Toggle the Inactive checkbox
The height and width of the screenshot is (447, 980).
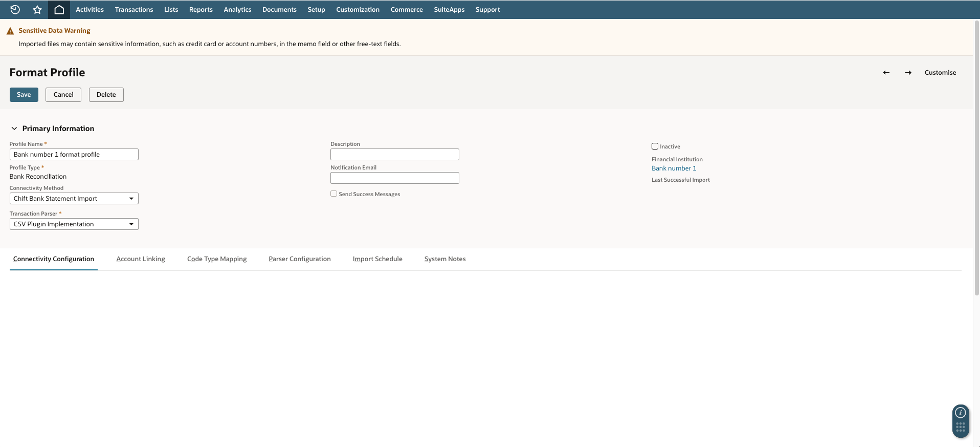point(655,146)
